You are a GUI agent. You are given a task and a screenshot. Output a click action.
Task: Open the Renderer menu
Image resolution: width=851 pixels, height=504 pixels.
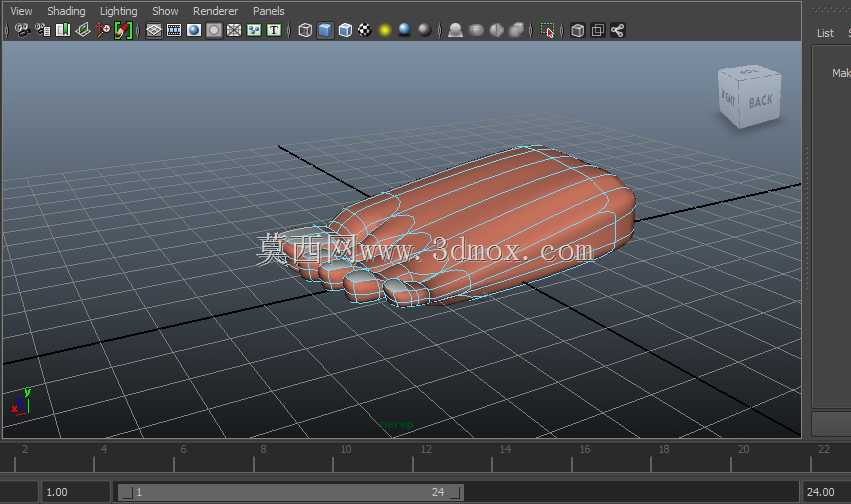tap(215, 11)
